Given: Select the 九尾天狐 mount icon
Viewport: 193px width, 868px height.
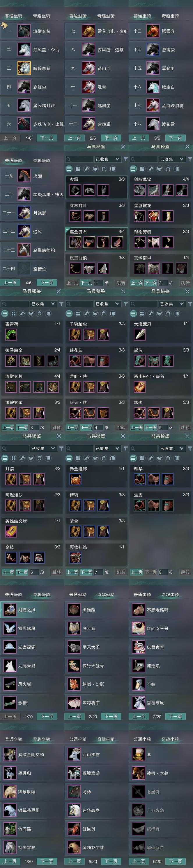Looking at the screenshot, I should tap(9, 666).
